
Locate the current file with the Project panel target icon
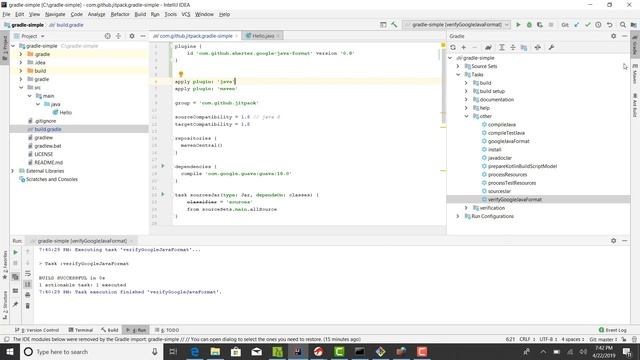tap(107, 36)
